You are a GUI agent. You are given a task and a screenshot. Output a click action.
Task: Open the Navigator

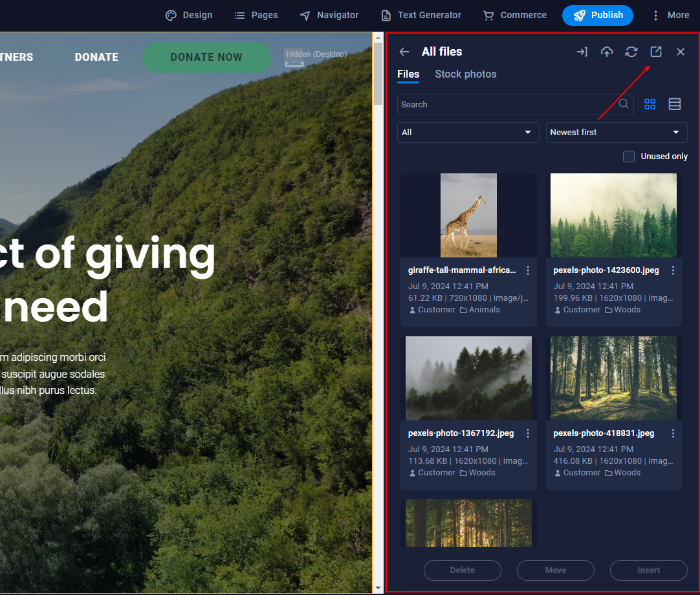(329, 15)
